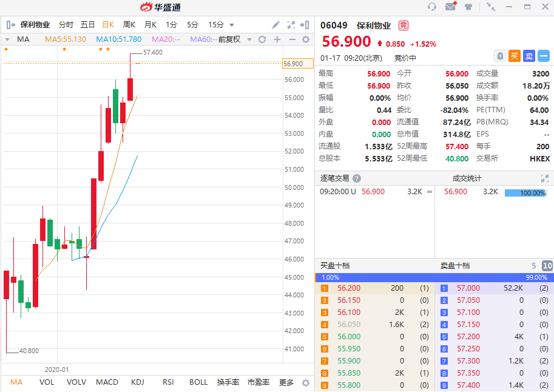This screenshot has width=554, height=392.
Task: Collapse the right quote panel from chart toolbar
Action: (x=305, y=25)
